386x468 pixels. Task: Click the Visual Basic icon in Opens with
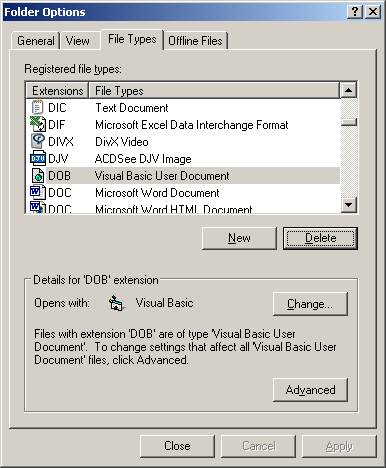point(117,303)
